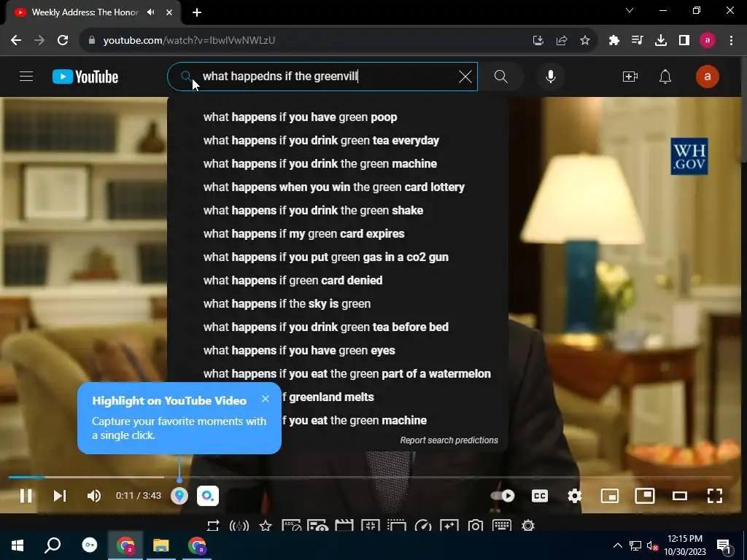Select "what happens if you drink the green machine"
Screen dimensions: 747x560
pos(338,164)
